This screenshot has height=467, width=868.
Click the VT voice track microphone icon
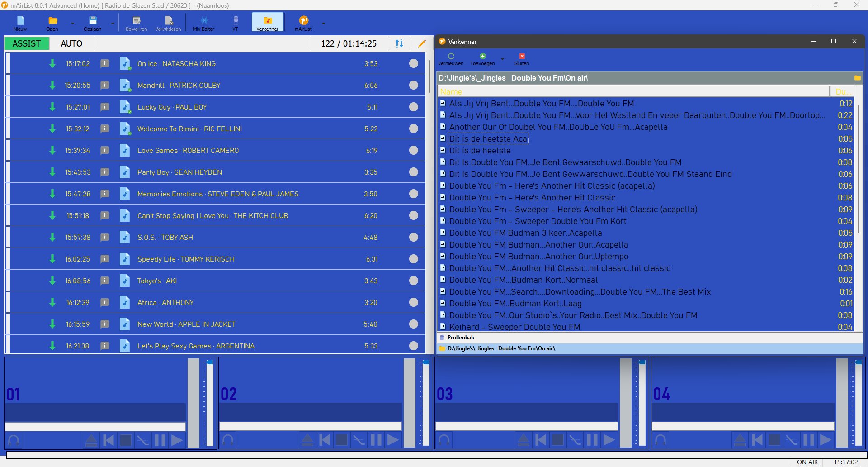[235, 21]
